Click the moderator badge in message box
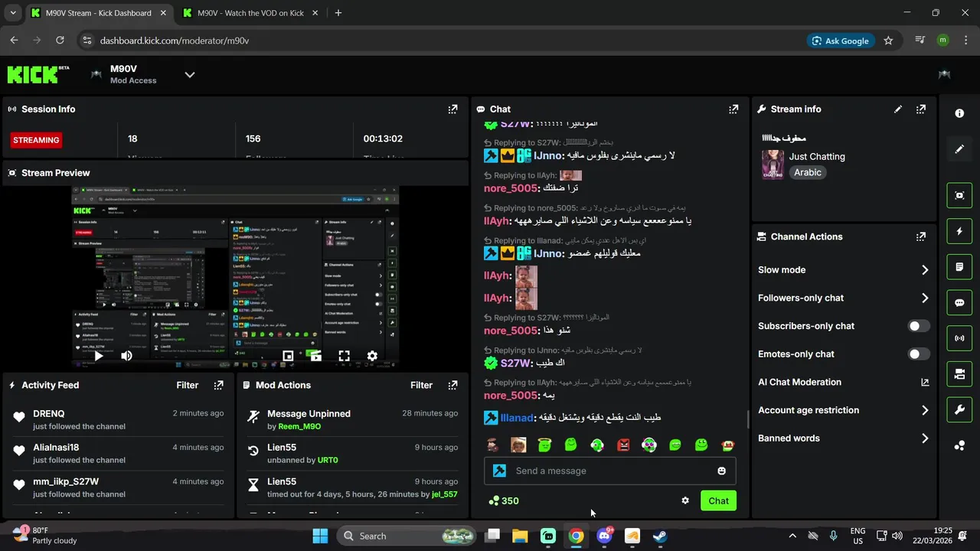 pyautogui.click(x=499, y=471)
